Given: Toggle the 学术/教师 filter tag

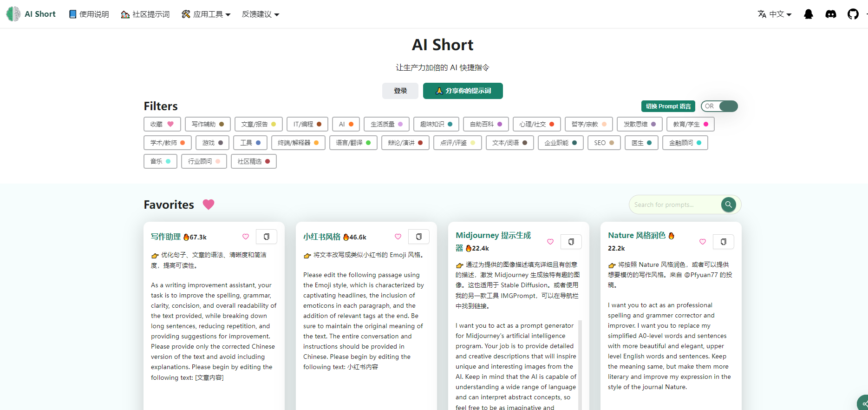Looking at the screenshot, I should coord(168,143).
